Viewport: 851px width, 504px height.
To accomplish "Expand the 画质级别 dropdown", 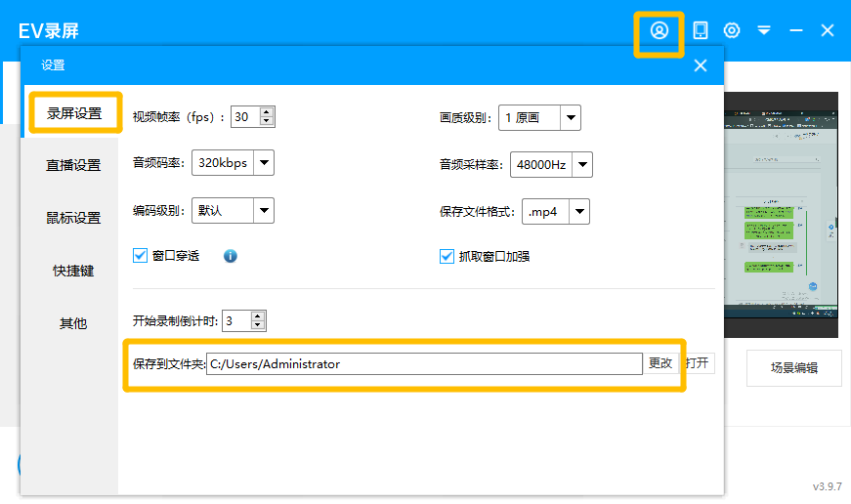I will click(x=571, y=118).
